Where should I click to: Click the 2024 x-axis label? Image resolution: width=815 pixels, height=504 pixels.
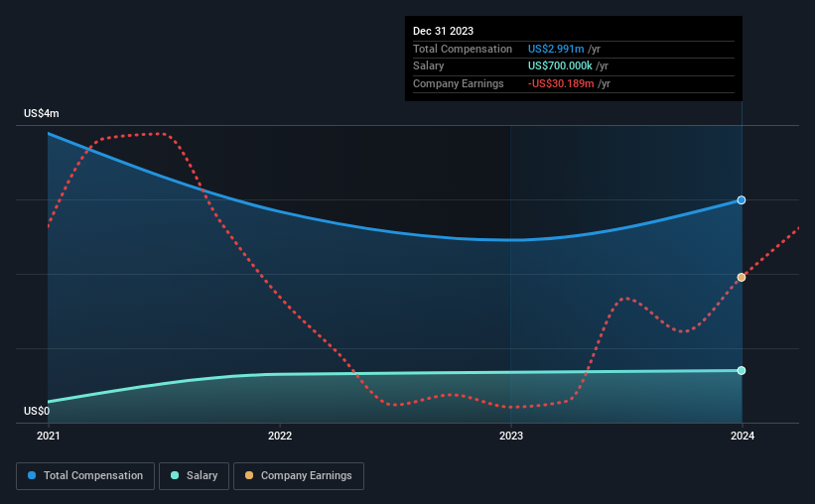click(x=743, y=436)
